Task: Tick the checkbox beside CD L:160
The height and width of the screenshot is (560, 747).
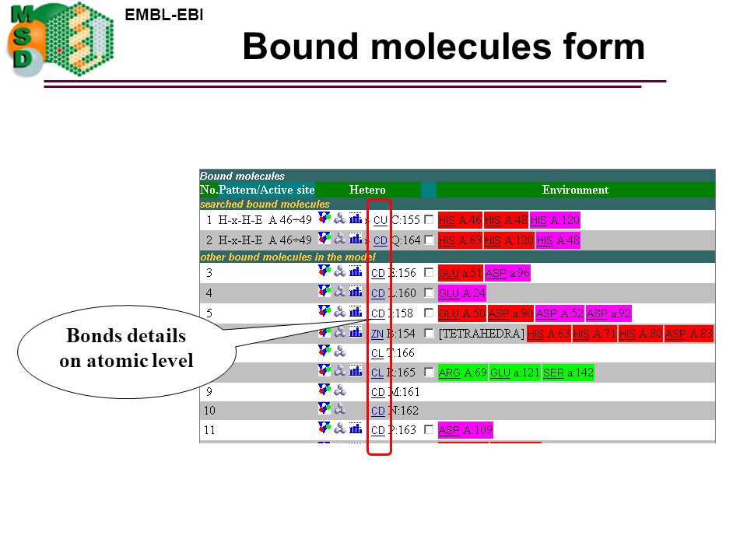Action: coord(429,292)
